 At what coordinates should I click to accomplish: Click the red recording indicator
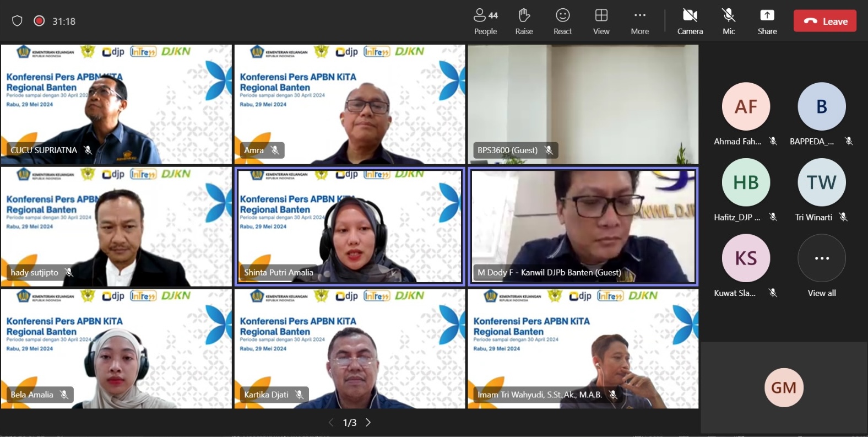tap(39, 21)
